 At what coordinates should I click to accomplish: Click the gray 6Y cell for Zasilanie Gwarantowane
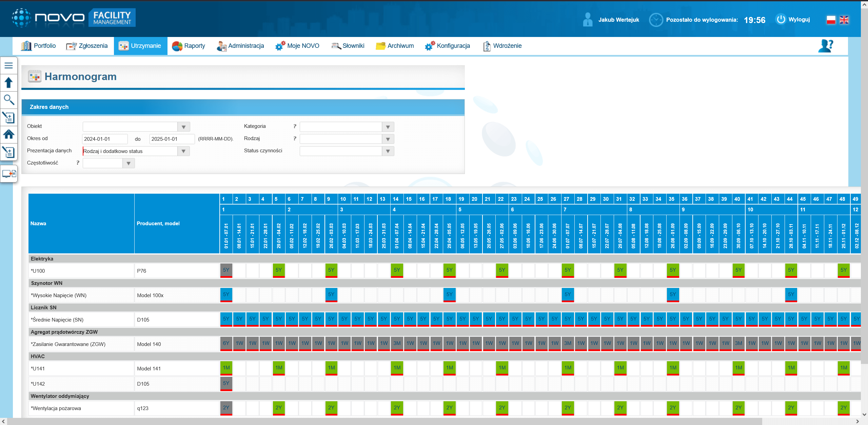pyautogui.click(x=226, y=343)
